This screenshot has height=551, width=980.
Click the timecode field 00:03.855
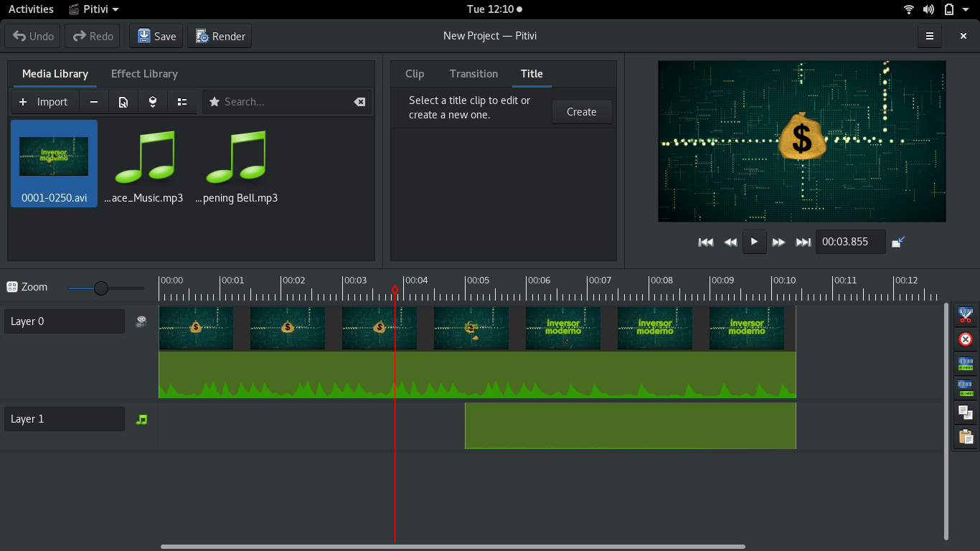pyautogui.click(x=850, y=242)
